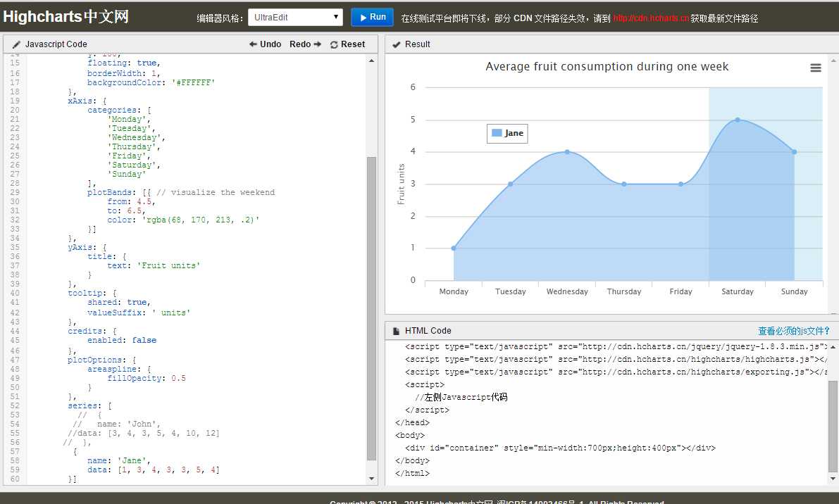Click the Redo arrow button

(305, 44)
